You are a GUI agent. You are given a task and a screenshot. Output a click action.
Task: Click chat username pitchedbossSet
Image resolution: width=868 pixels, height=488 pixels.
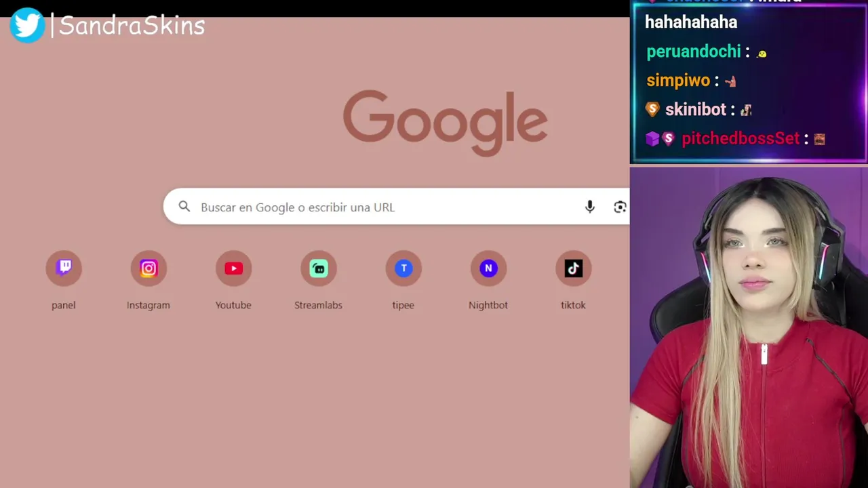point(741,138)
